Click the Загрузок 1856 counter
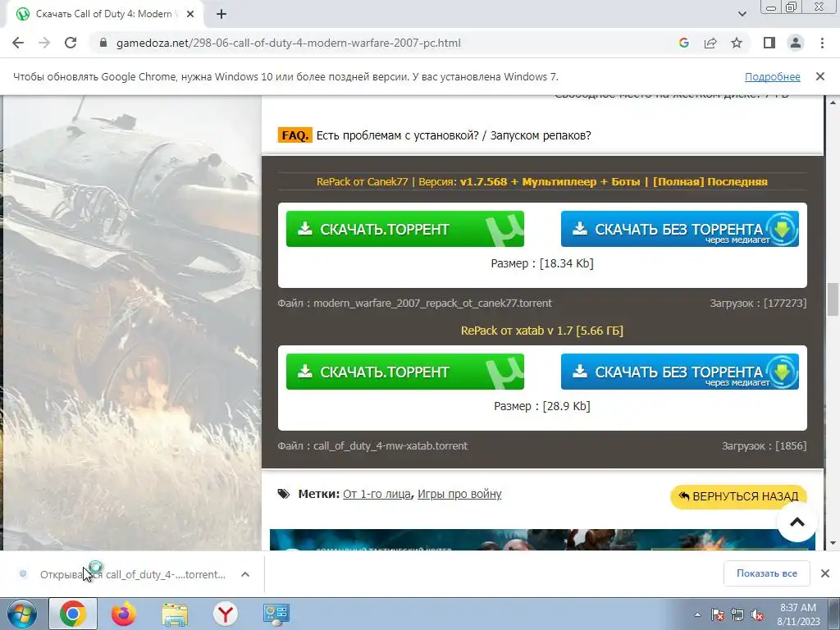Viewport: 840px width, 630px height. [x=764, y=445]
